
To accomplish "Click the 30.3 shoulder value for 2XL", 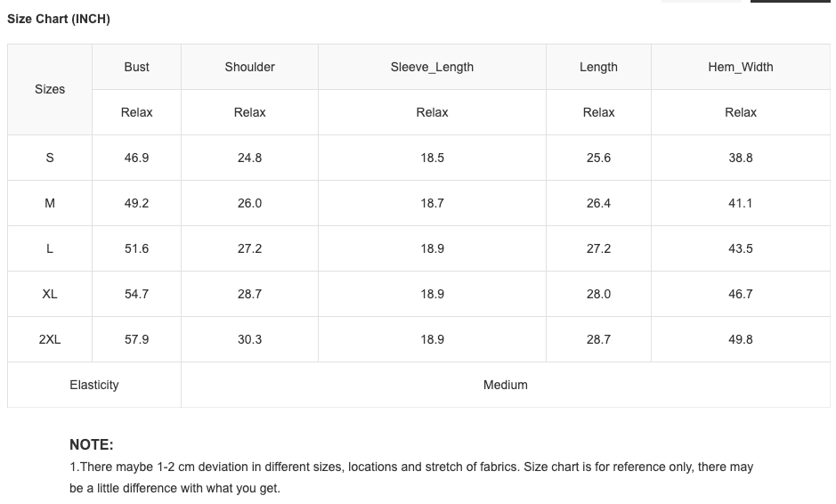I will (250, 339).
